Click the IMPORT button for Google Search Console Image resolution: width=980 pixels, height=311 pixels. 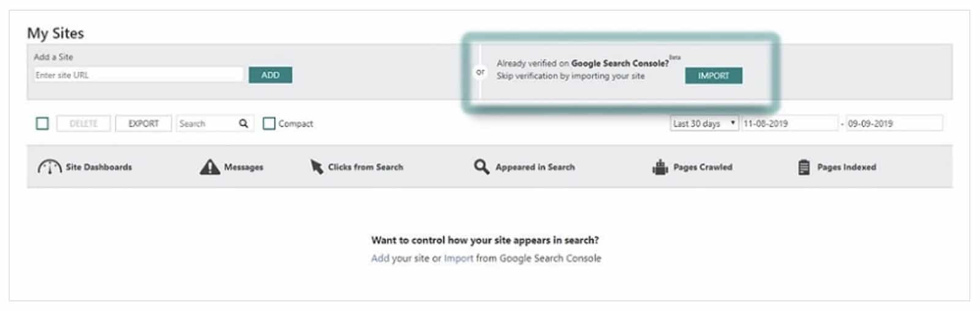coord(714,75)
